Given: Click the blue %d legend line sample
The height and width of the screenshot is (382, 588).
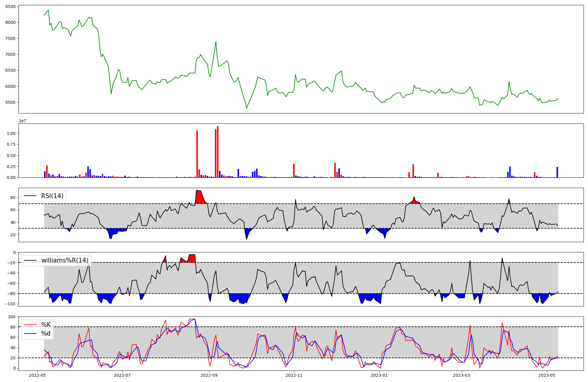Looking at the screenshot, I should 30,334.
